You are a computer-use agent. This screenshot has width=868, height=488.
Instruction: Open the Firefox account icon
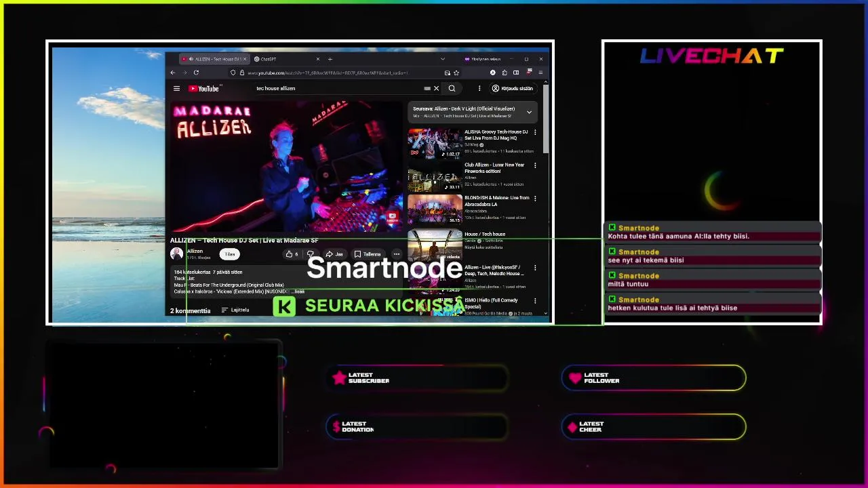click(493, 73)
